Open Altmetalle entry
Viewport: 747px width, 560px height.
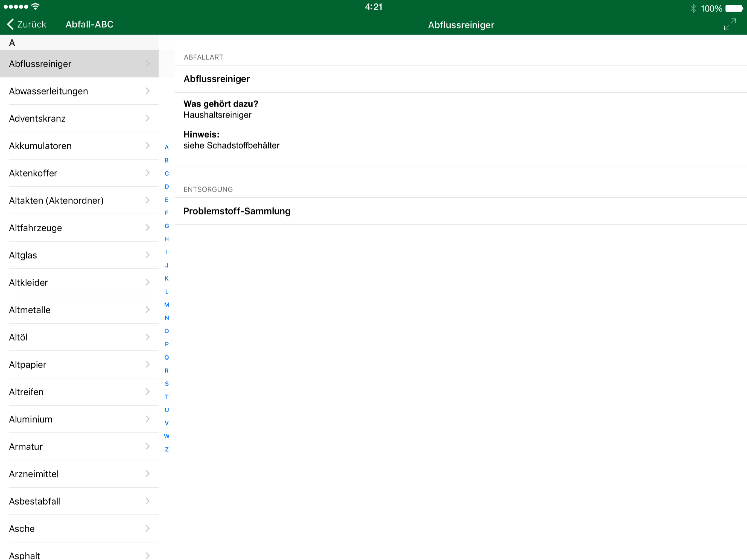click(x=79, y=310)
